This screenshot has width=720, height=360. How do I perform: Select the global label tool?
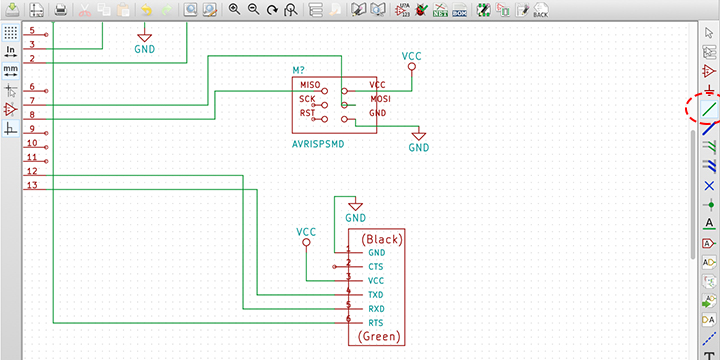(x=709, y=244)
